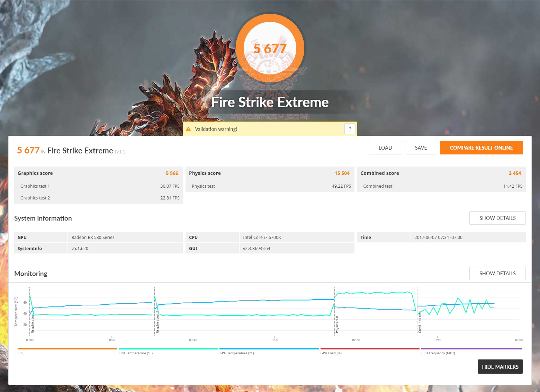Viewport: 540px width, 392px height.
Task: Click the orange validation warning triangle icon
Action: (x=189, y=128)
